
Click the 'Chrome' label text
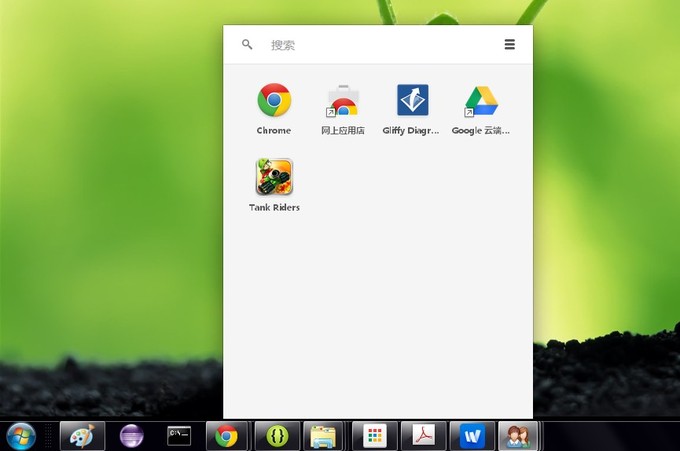(x=274, y=131)
